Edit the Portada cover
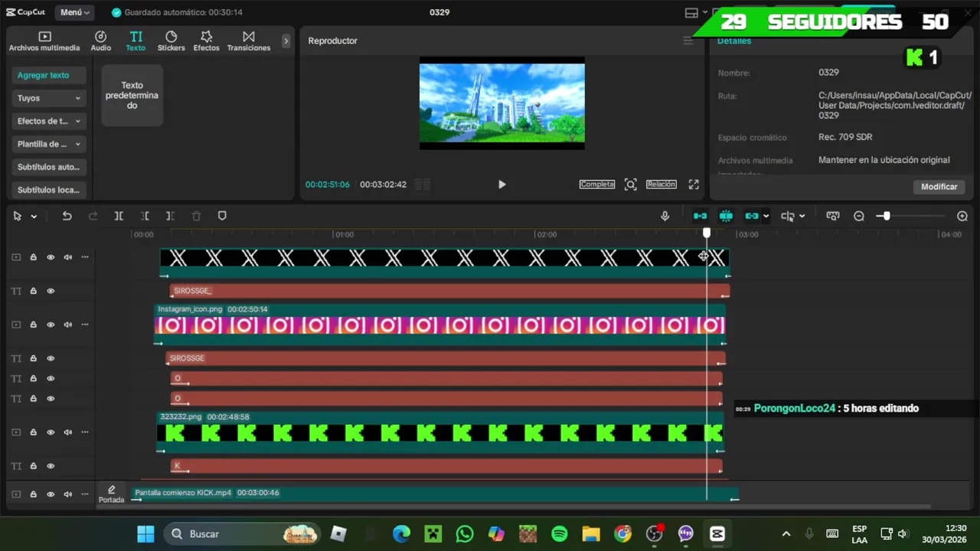The width and height of the screenshot is (980, 551). click(x=111, y=494)
